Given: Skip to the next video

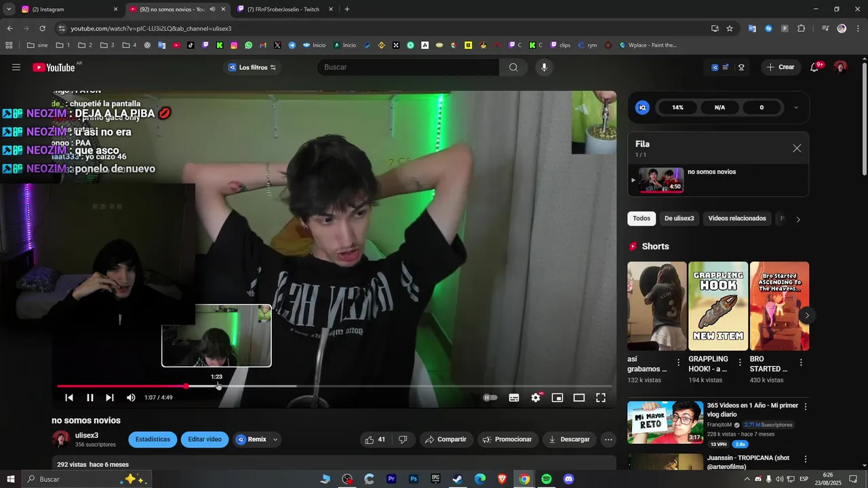Looking at the screenshot, I should click(110, 397).
